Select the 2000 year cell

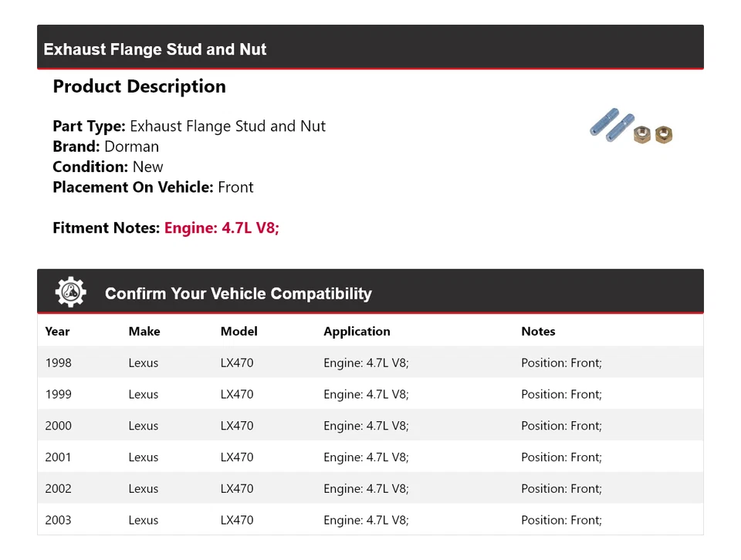[58, 426]
